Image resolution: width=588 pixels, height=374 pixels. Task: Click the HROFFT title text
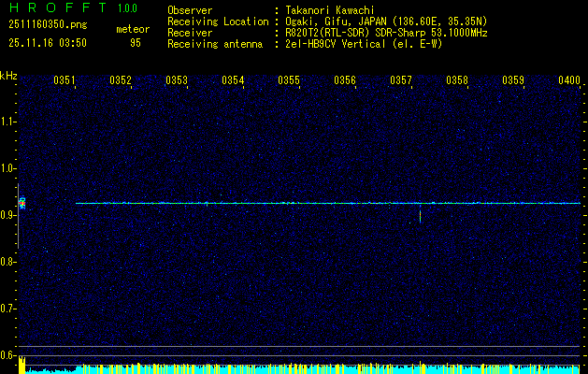58,7
